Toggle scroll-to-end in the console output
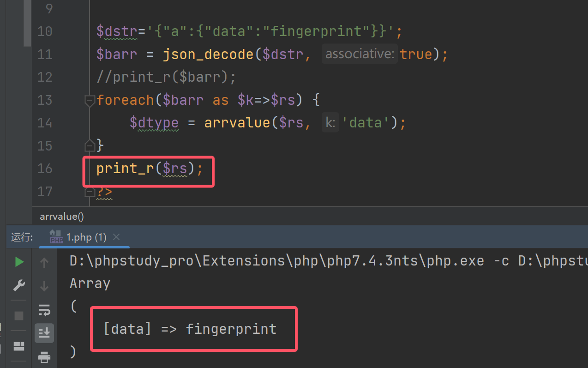588x368 pixels. [44, 333]
